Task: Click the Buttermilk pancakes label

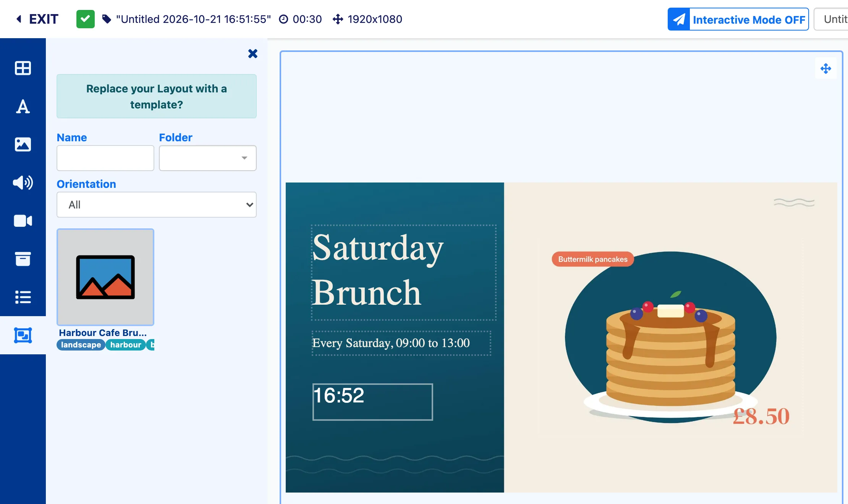Action: point(593,259)
